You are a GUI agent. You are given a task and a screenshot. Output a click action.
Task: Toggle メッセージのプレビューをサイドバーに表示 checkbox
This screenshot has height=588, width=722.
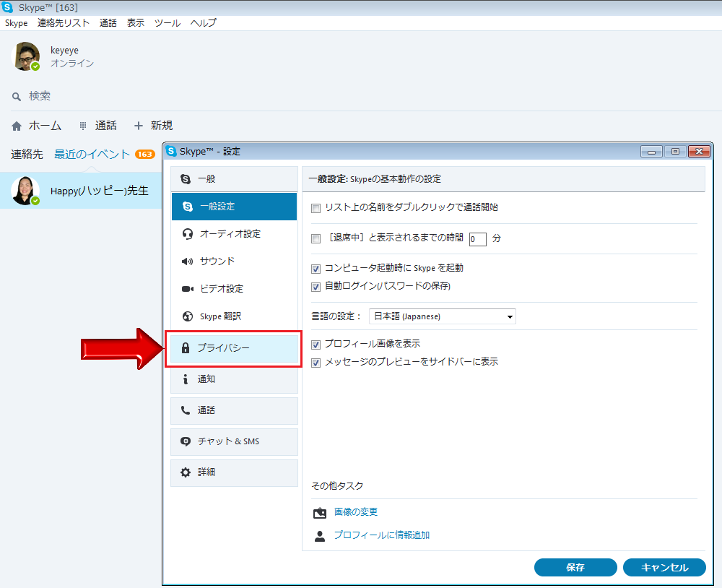click(316, 363)
